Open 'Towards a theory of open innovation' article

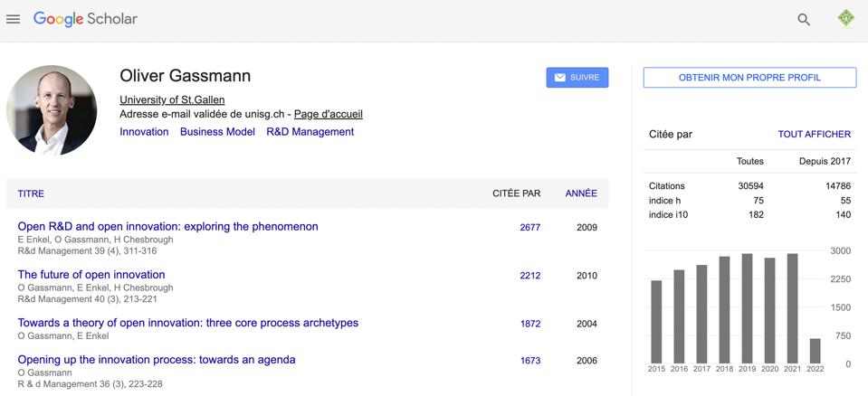coord(187,323)
